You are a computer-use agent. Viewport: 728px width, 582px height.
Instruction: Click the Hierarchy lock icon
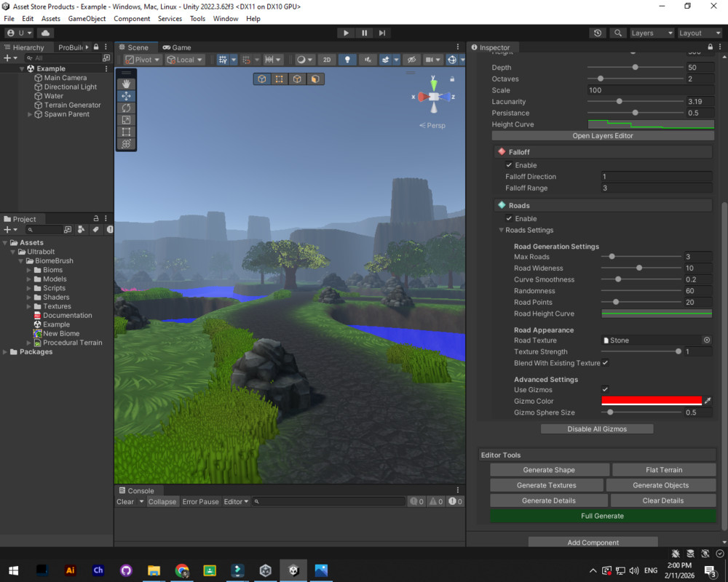(x=96, y=47)
